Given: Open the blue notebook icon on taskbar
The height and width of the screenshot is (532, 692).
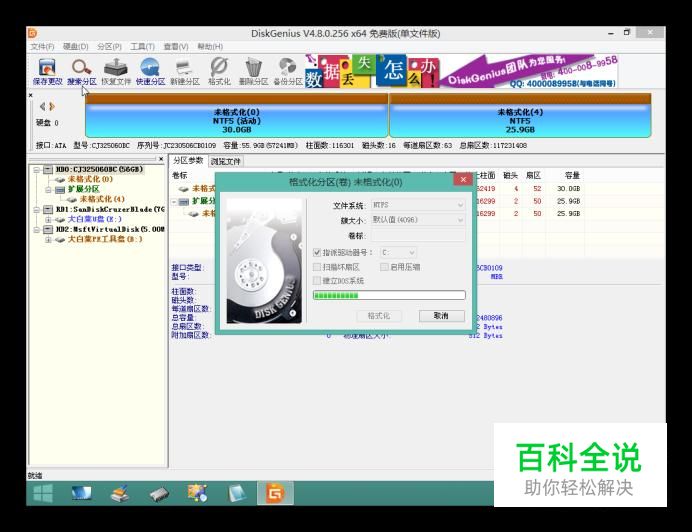Looking at the screenshot, I should click(237, 493).
